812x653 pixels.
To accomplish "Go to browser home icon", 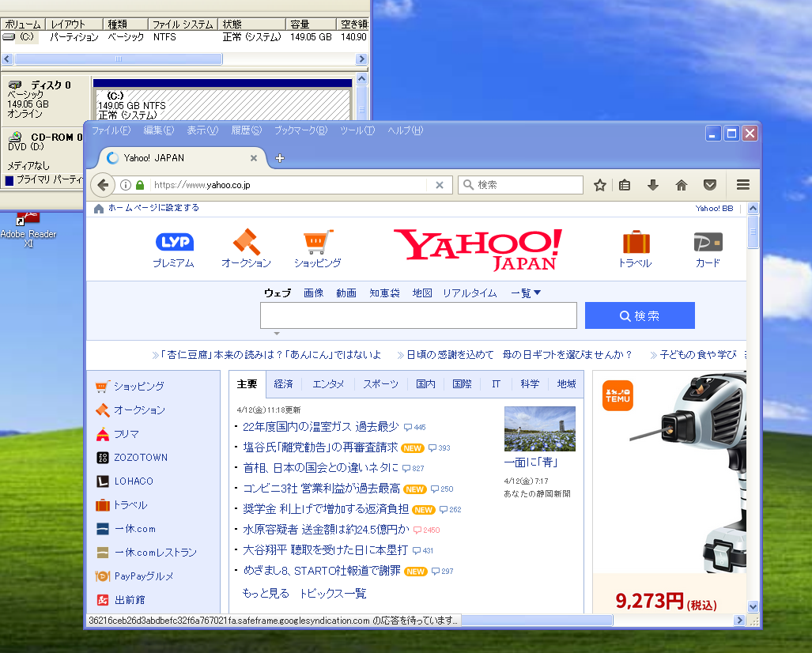I will [x=682, y=185].
